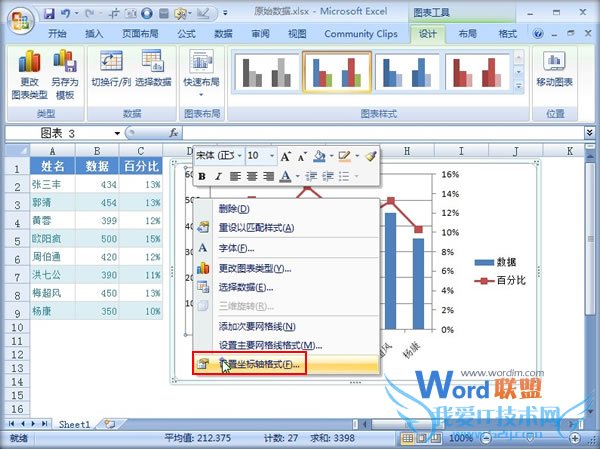Choose 删除(D) in context menu
600x449 pixels.
pyautogui.click(x=287, y=209)
